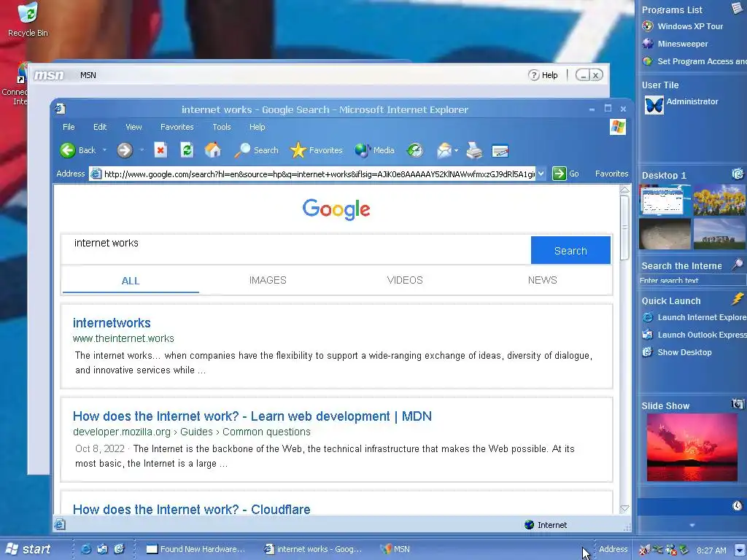
Task: Switch to the VIDEOS tab
Action: coord(405,281)
